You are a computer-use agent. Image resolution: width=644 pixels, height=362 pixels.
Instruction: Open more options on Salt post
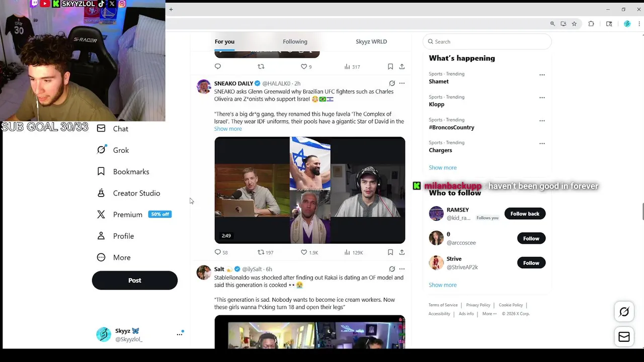click(x=401, y=269)
